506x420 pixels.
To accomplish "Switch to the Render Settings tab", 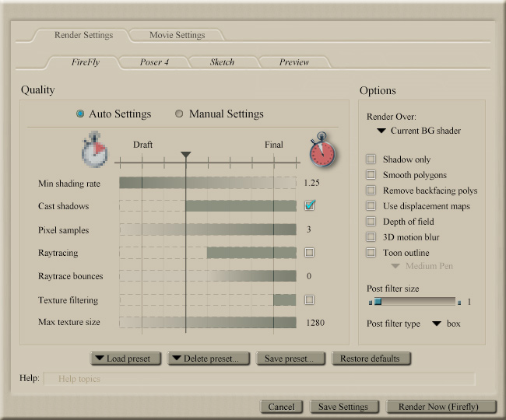I will click(x=83, y=35).
